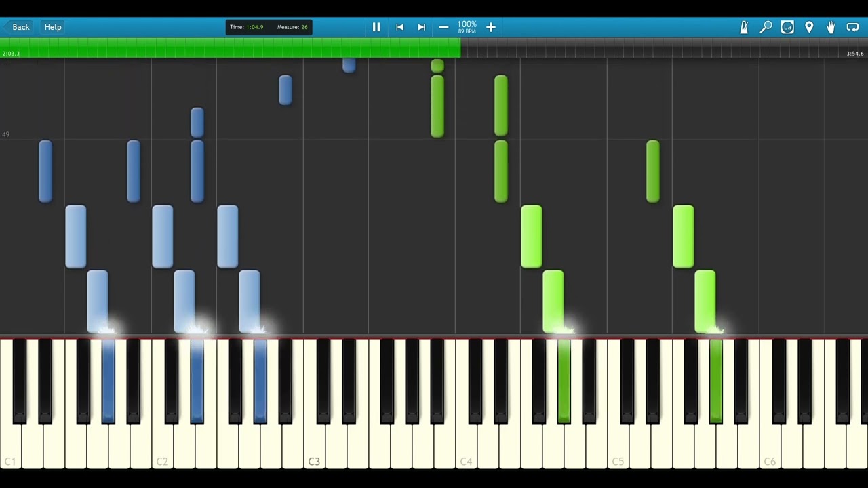
Task: Skip forward to the next section
Action: (x=421, y=27)
